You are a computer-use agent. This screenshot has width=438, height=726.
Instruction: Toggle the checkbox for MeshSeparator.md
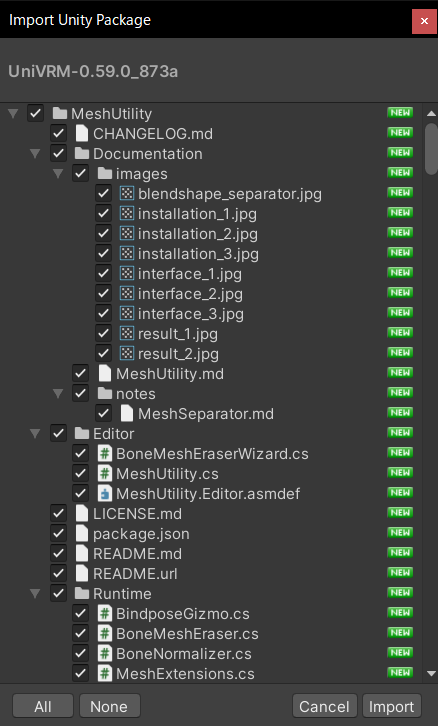click(103, 413)
